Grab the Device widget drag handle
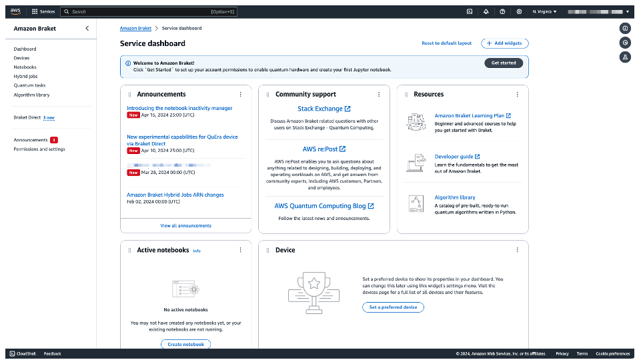Image resolution: width=639 pixels, height=364 pixels. coord(267,251)
